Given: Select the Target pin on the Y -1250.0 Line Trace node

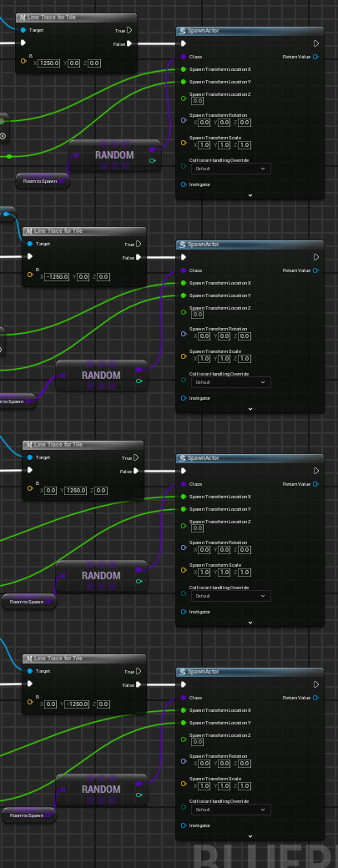Looking at the screenshot, I should pos(30,671).
